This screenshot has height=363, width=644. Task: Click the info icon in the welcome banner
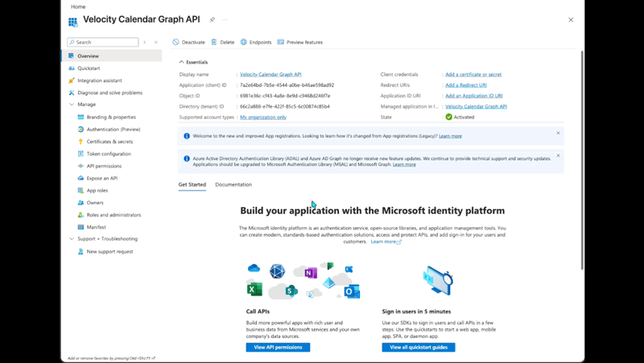coord(187,136)
